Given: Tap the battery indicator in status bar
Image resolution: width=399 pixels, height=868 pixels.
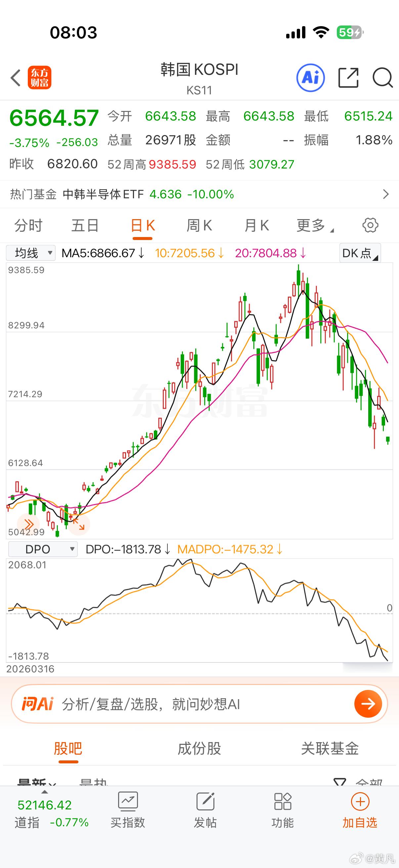Looking at the screenshot, I should [x=350, y=32].
